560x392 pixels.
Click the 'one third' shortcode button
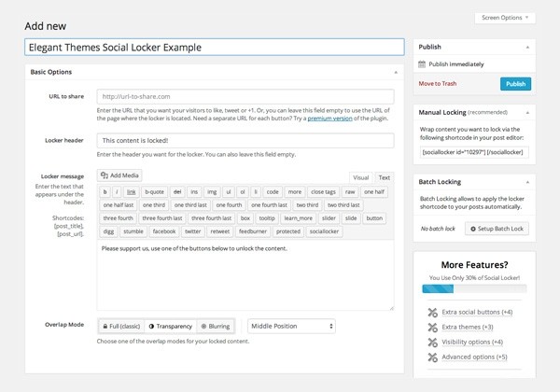tap(154, 205)
